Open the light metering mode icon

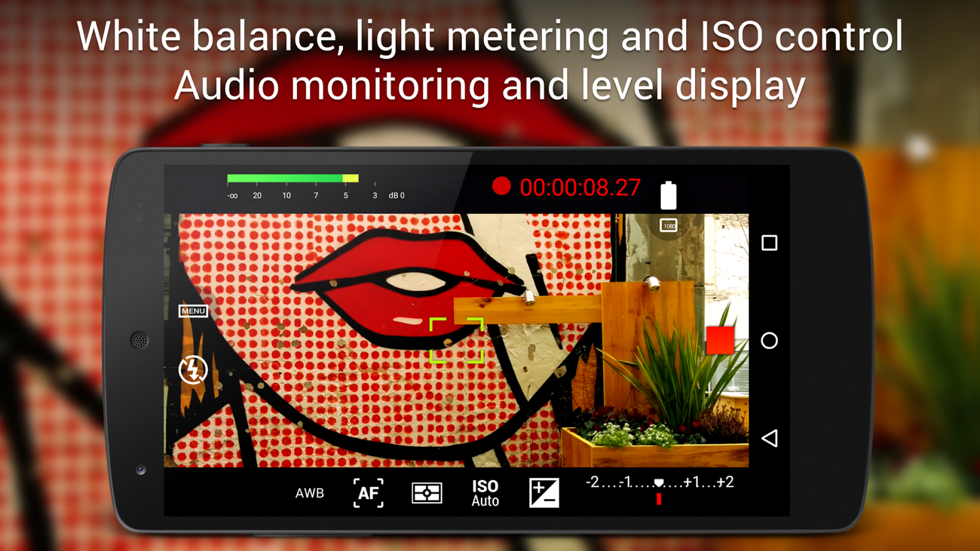click(427, 493)
